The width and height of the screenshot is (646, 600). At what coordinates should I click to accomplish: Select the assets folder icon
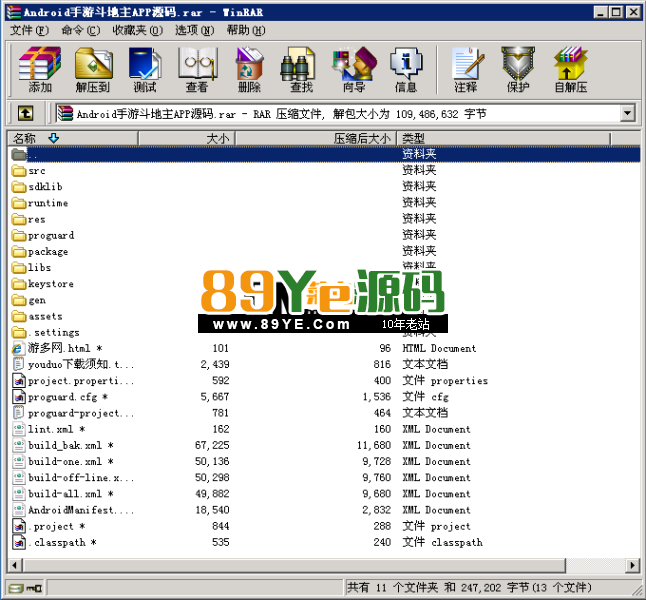(19, 316)
